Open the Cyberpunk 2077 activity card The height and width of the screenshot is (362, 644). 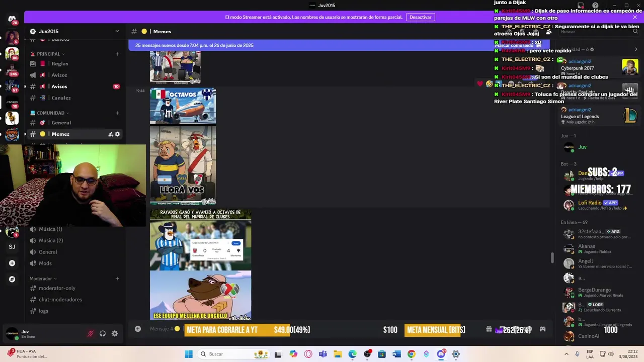coord(599,67)
